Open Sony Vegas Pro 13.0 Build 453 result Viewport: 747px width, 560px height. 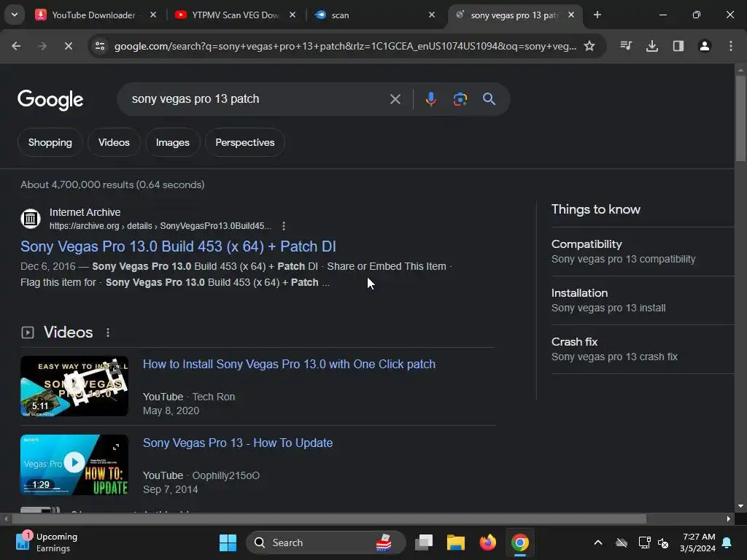(178, 246)
